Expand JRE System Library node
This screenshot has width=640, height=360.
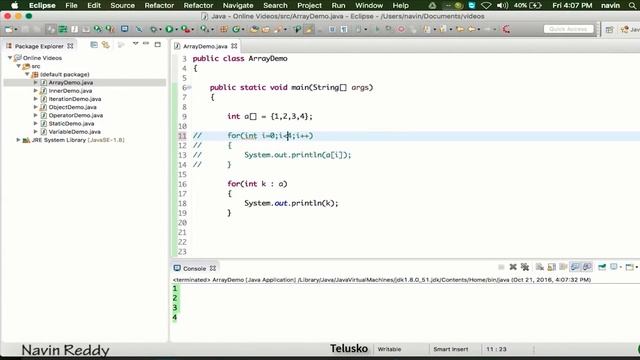point(18,140)
